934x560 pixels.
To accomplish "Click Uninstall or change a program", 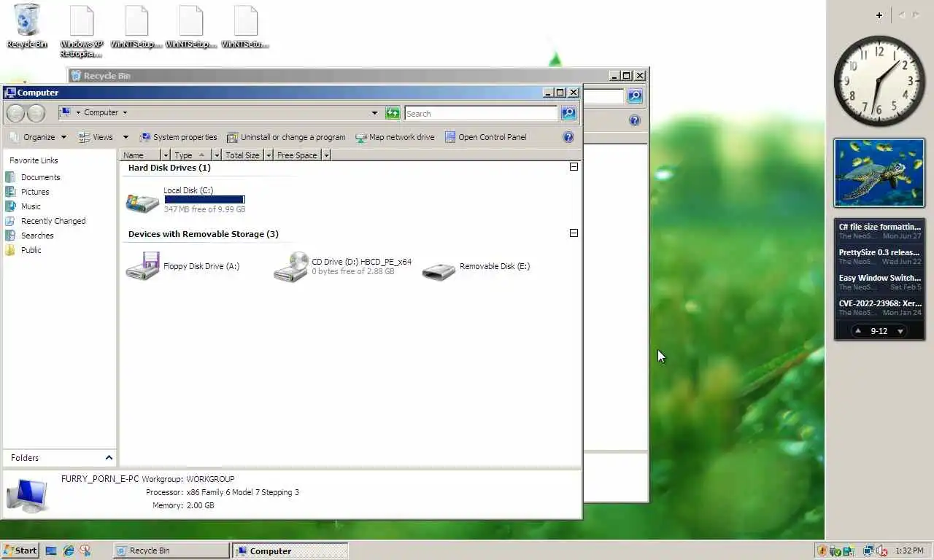I will click(286, 137).
